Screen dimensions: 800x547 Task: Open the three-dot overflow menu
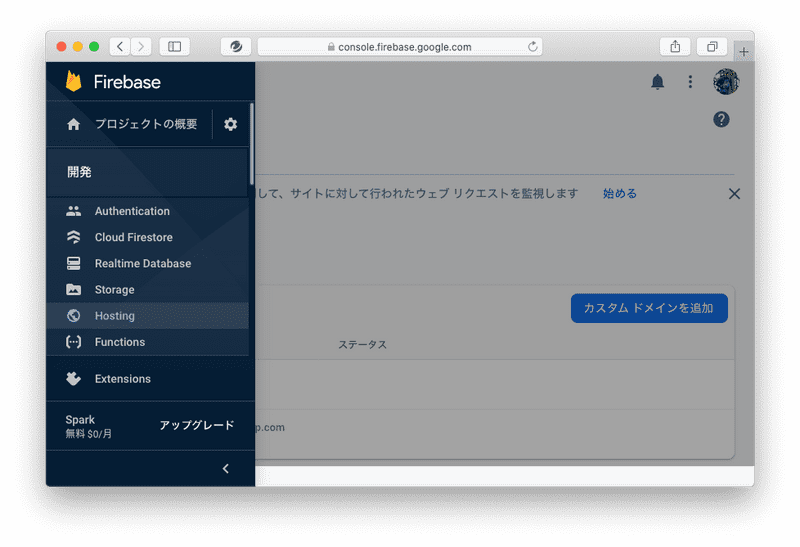[x=690, y=82]
